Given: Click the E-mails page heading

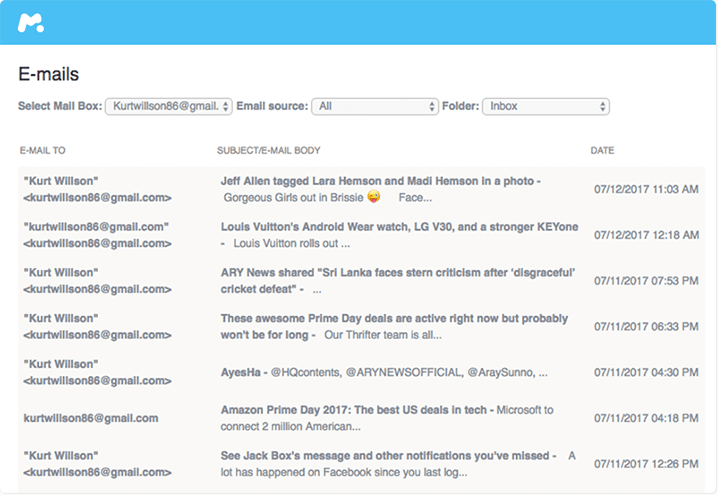Looking at the screenshot, I should click(x=49, y=74).
